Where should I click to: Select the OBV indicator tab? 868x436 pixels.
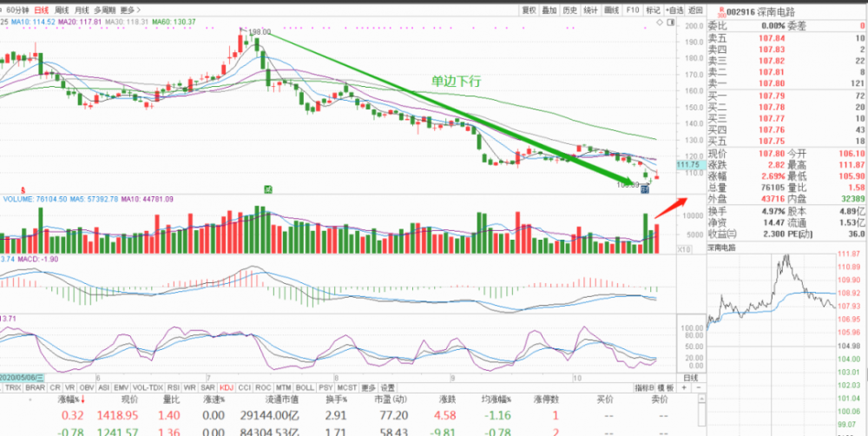coord(87,388)
